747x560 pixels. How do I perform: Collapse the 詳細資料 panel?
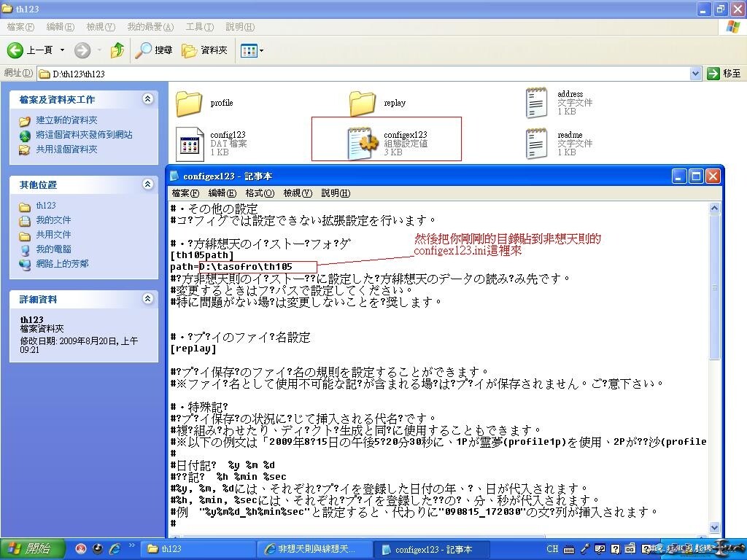point(148,299)
